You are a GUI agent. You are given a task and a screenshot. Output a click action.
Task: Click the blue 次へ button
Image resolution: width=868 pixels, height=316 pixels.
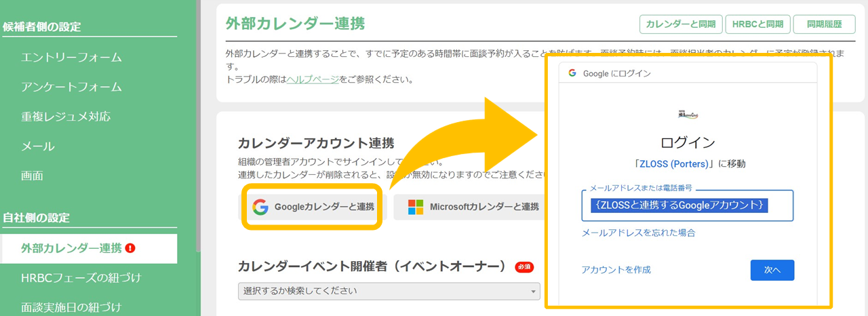point(772,270)
